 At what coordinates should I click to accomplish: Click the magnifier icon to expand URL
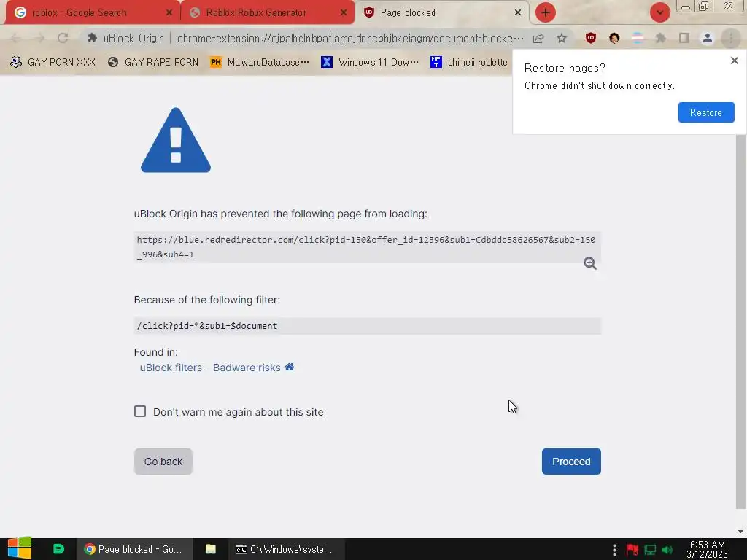(x=589, y=263)
